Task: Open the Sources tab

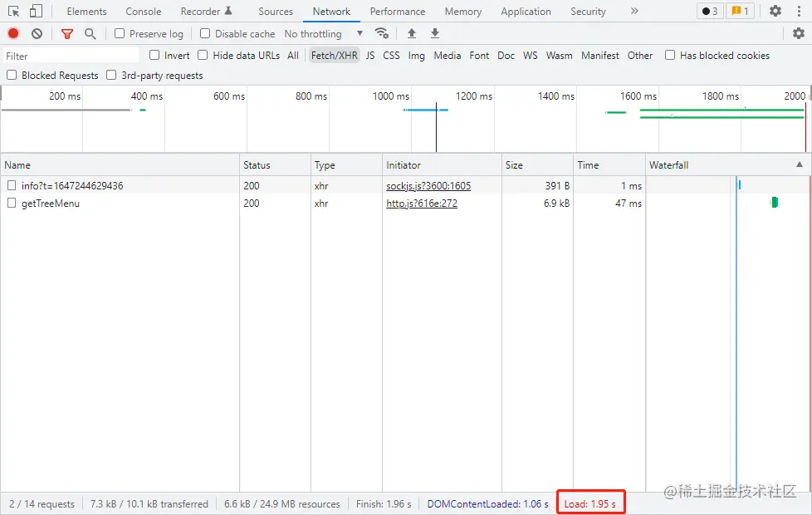Action: (x=276, y=12)
